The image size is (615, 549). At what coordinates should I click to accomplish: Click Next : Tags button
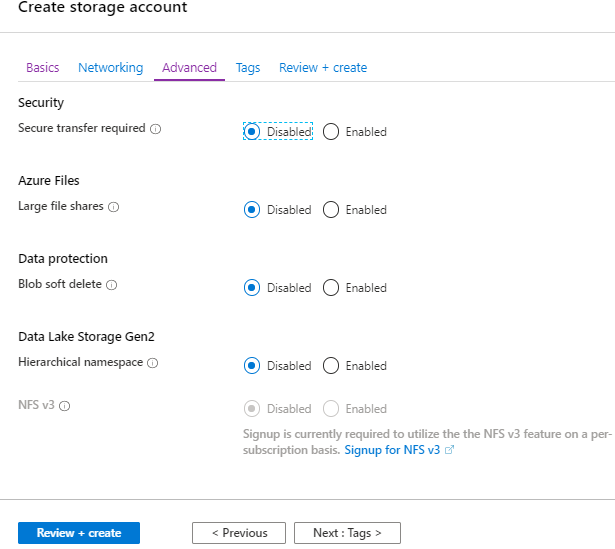point(347,533)
